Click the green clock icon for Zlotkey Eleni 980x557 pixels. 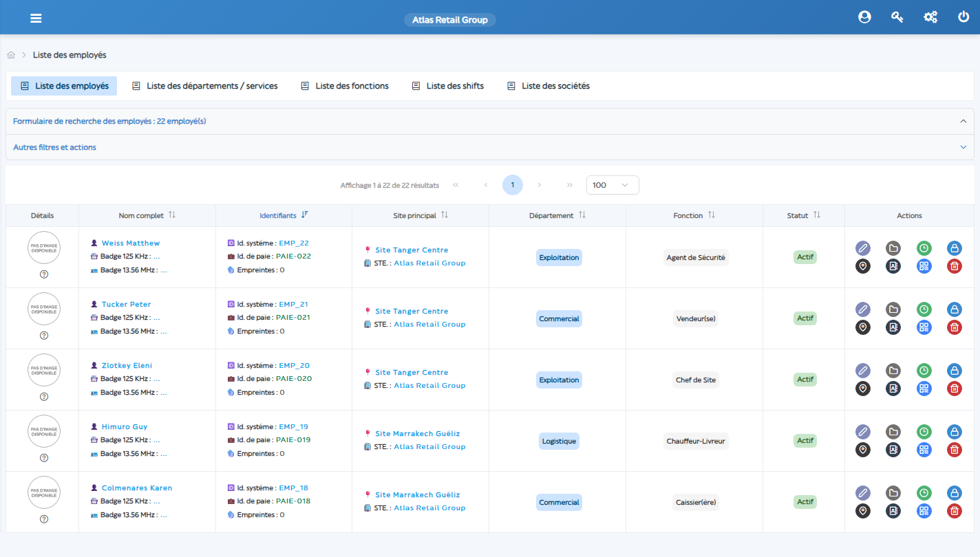(x=924, y=371)
